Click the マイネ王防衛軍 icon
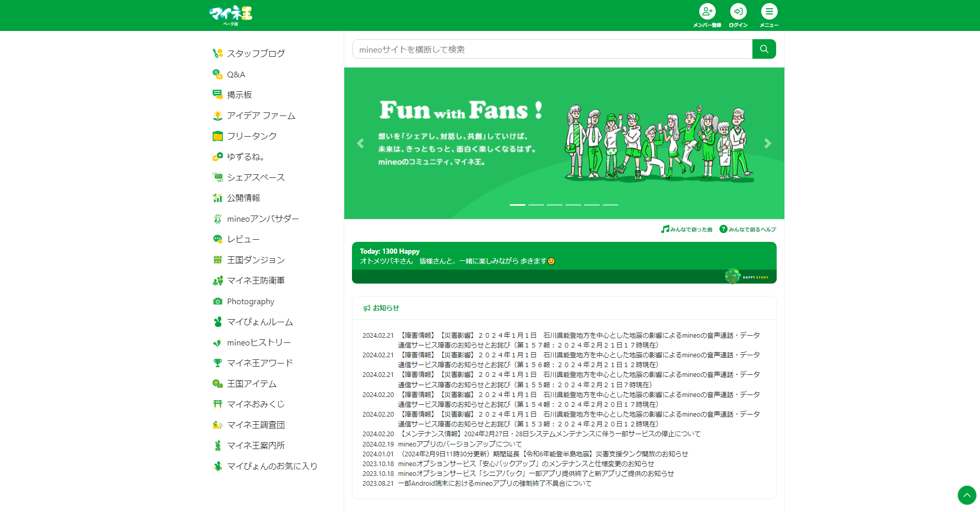The height and width of the screenshot is (512, 980). (x=218, y=280)
